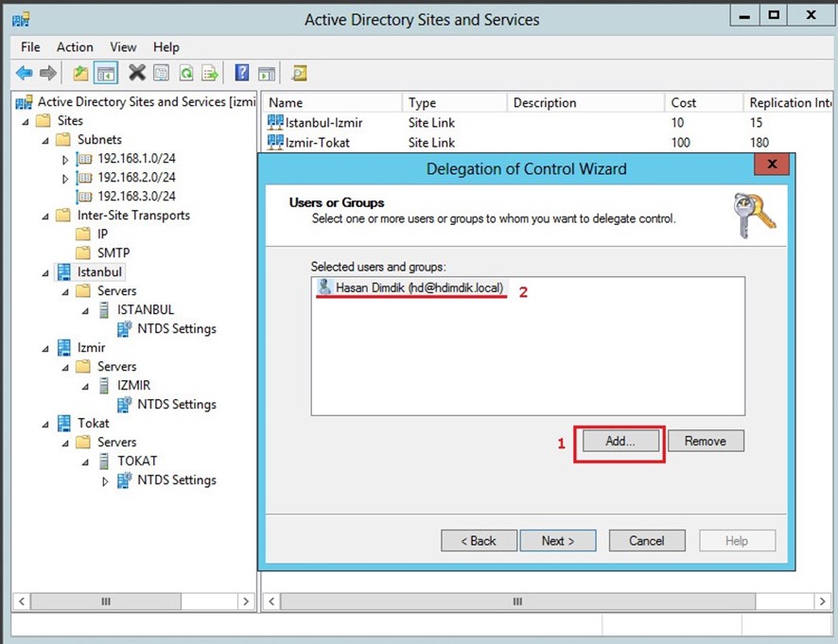Click Add... in the wizard
The height and width of the screenshot is (644, 838).
coord(620,441)
